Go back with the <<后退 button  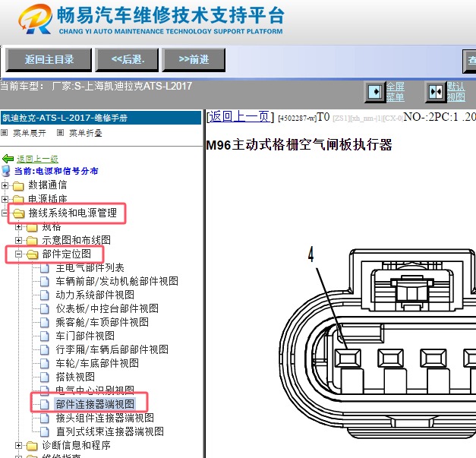coord(127,60)
